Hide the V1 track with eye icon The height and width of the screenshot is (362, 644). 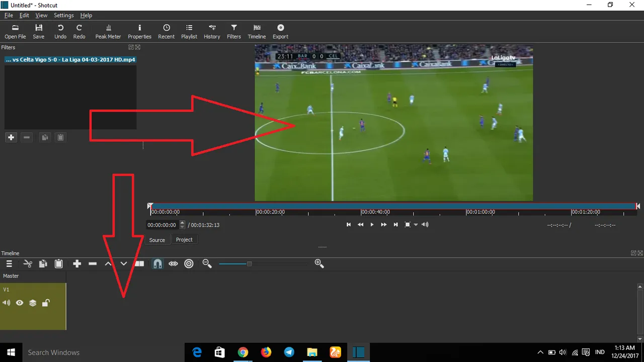(x=20, y=303)
